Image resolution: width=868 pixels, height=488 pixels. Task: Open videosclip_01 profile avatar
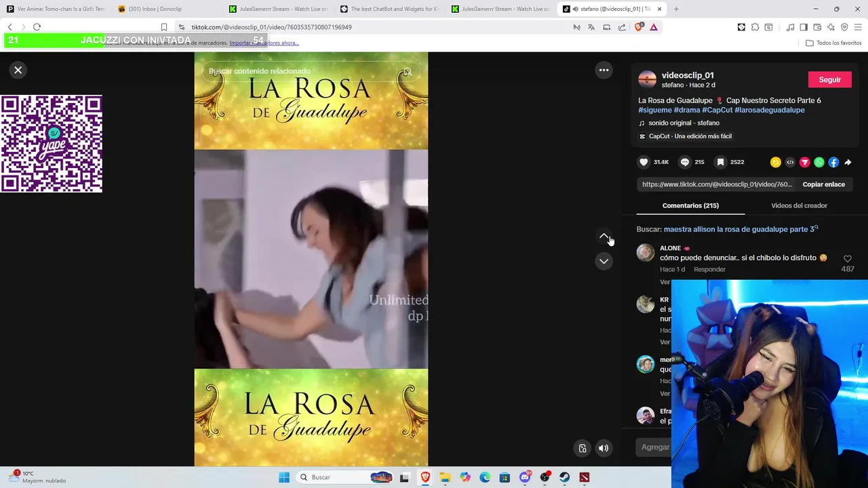(x=648, y=79)
